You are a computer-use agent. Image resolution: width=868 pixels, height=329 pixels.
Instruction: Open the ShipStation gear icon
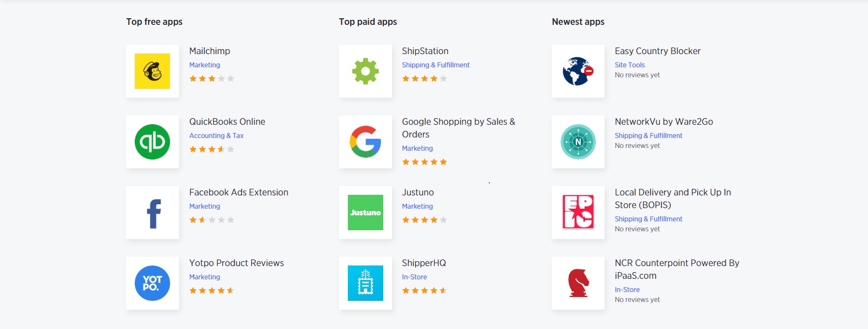pos(366,71)
